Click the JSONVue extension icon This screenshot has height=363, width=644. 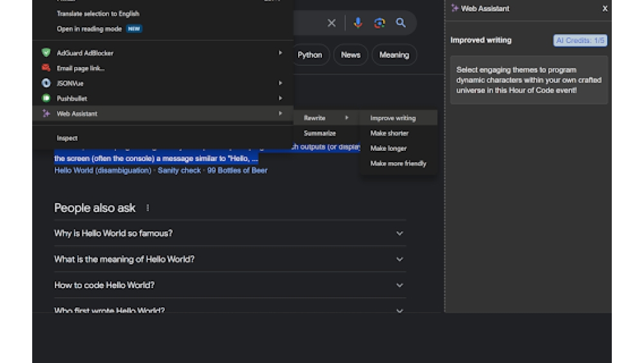click(46, 83)
